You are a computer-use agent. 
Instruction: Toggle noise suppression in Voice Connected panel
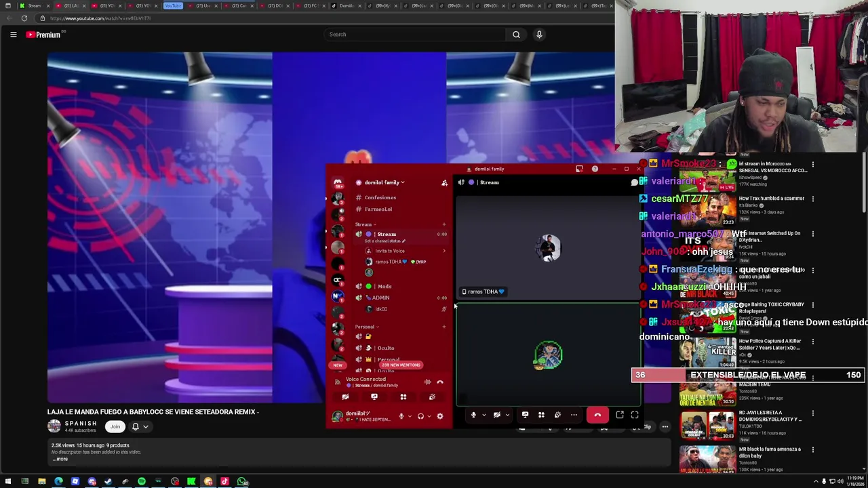(427, 382)
